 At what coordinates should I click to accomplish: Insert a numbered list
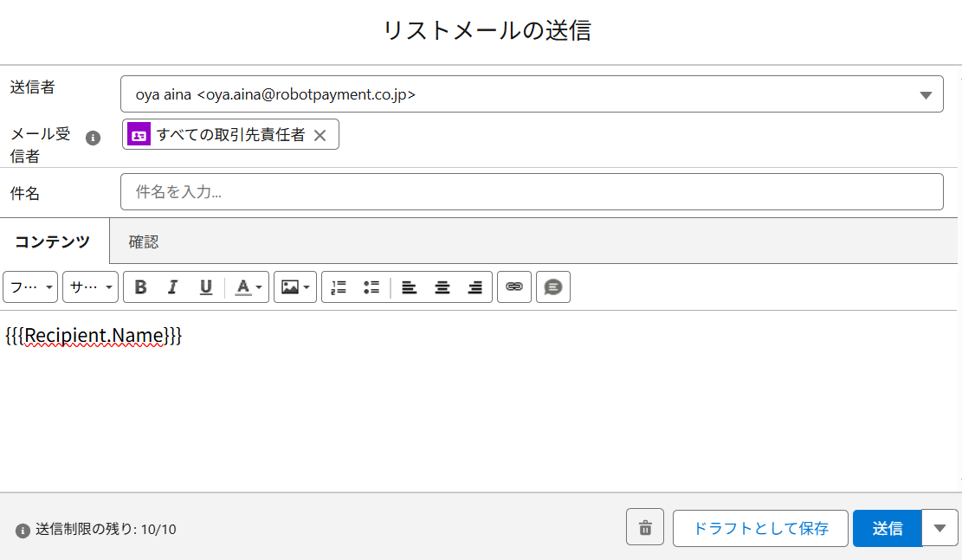point(339,287)
